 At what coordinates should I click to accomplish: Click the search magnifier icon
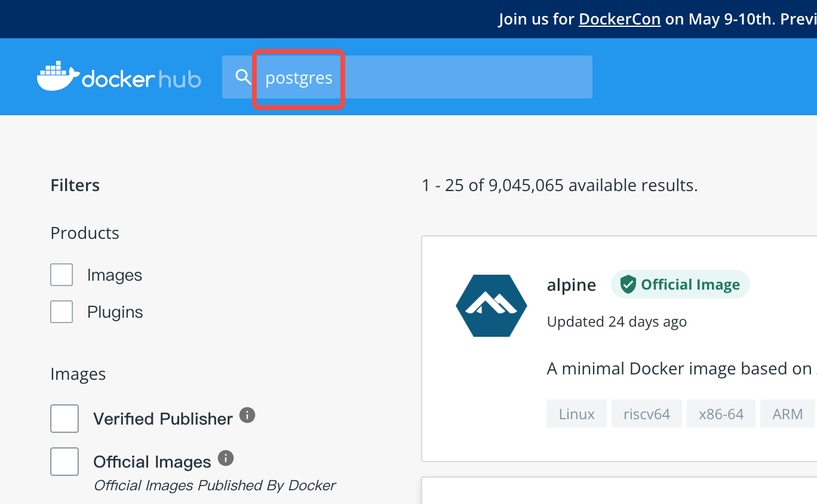pos(243,77)
